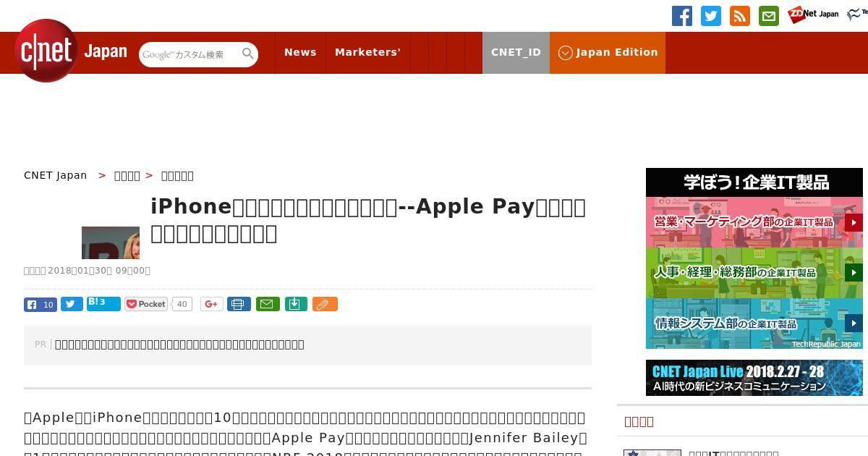Email article with the green envelope icon
Image resolution: width=868 pixels, height=456 pixels.
[268, 304]
